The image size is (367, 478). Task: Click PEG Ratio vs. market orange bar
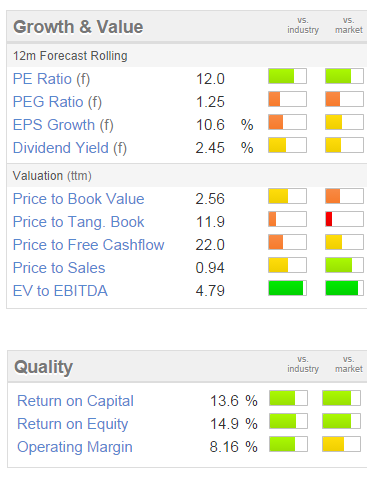[344, 99]
